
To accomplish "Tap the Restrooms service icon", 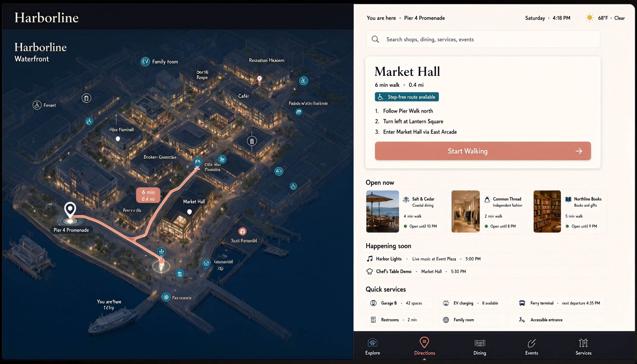I will point(373,320).
